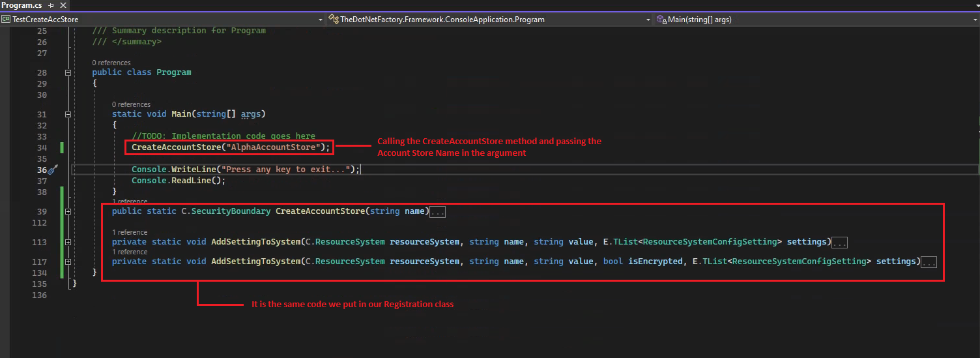This screenshot has width=980, height=358.
Task: Open "0 references" CodeLens above class Program
Action: 111,63
